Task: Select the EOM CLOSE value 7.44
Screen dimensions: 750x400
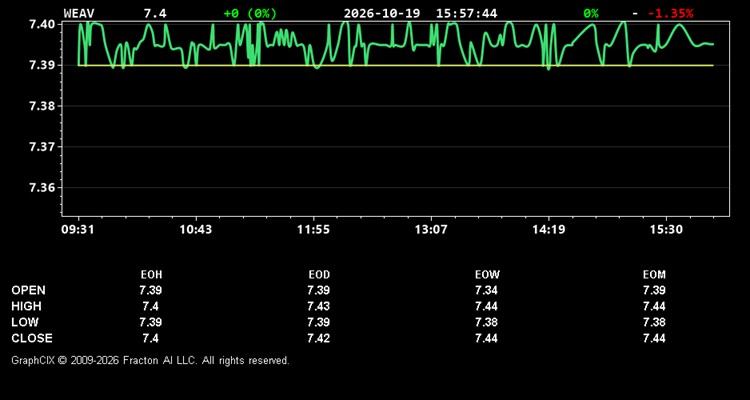Action: (x=654, y=338)
